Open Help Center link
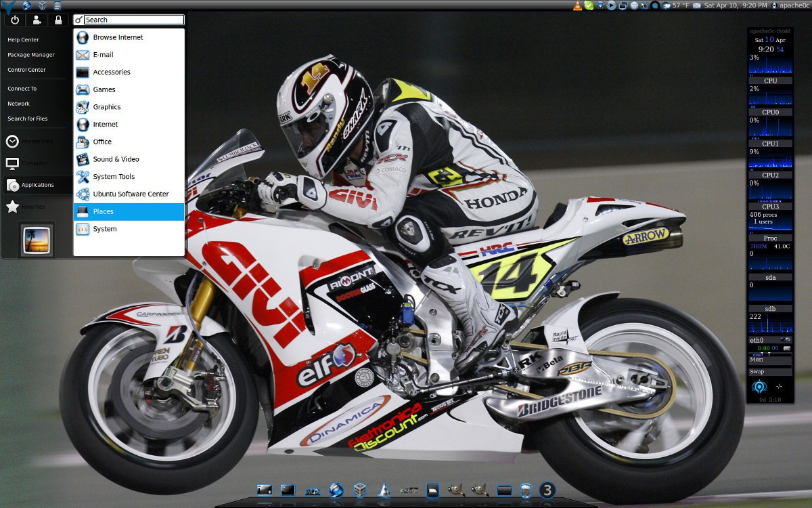 [23, 40]
